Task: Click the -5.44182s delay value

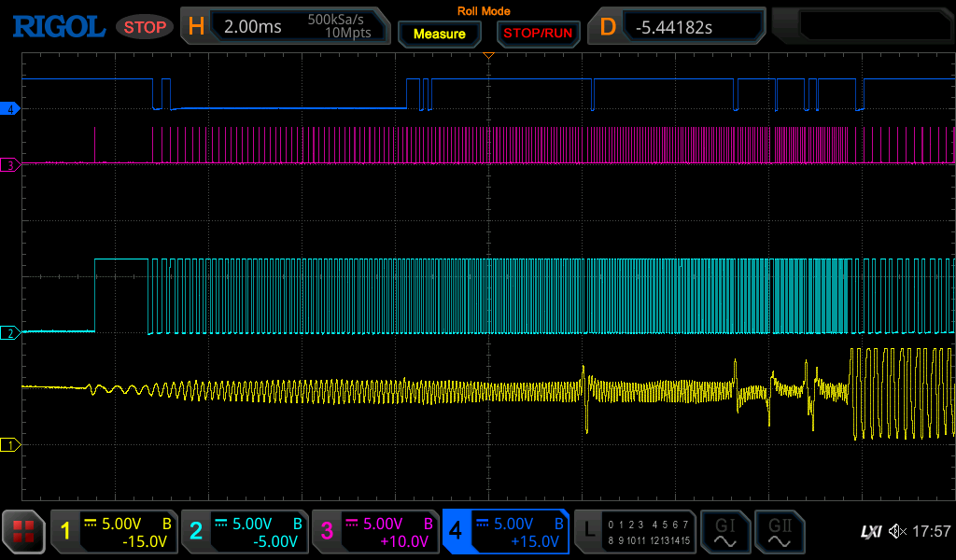Action: click(x=674, y=27)
